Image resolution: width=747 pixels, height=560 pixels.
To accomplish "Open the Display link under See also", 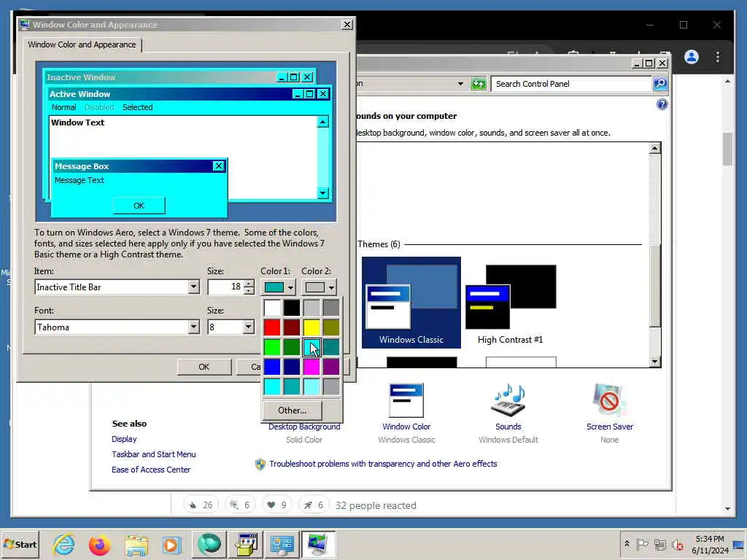I will pos(124,439).
